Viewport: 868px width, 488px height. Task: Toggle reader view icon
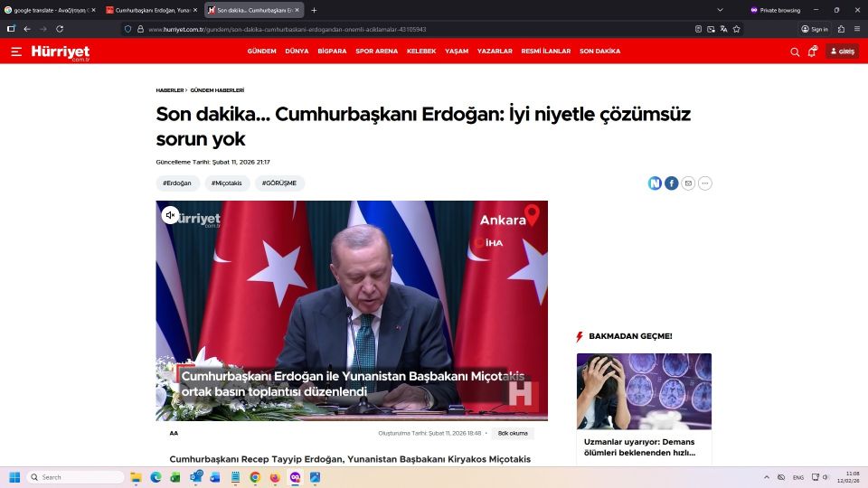tap(698, 29)
